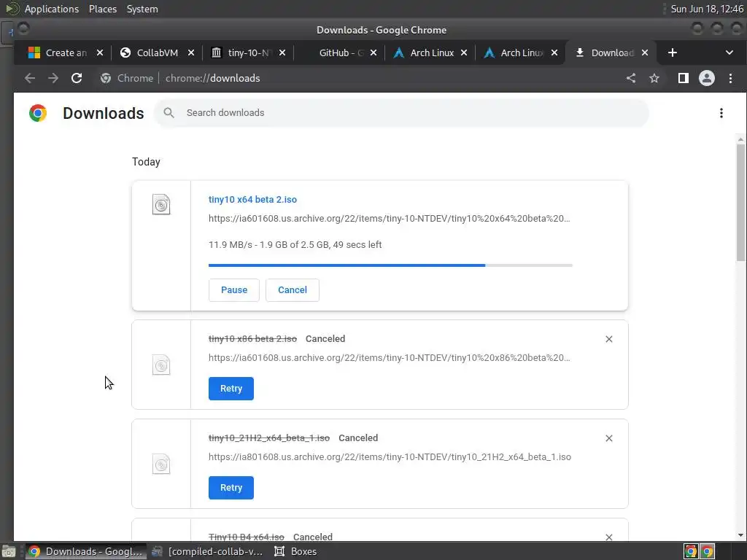
Task: Open the Downloads page more-actions menu
Action: (x=721, y=113)
